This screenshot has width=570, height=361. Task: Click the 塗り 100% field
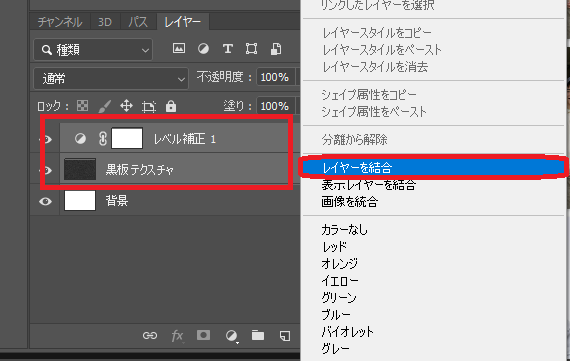pyautogui.click(x=275, y=106)
